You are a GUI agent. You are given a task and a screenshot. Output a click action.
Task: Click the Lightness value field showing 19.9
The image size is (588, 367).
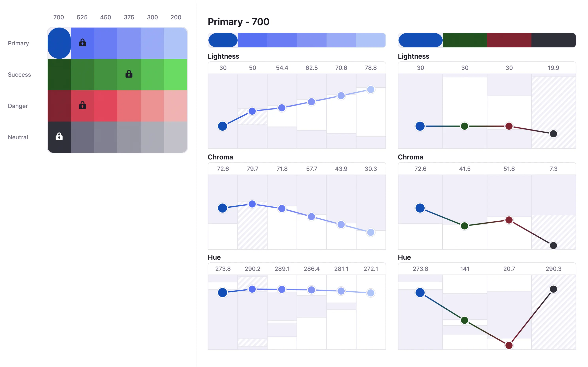click(553, 68)
